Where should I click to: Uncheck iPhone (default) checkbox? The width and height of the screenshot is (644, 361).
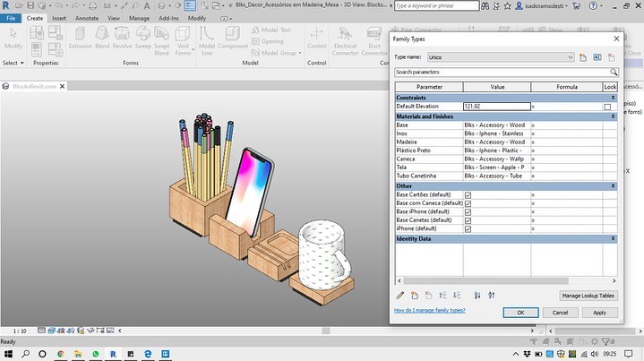[468, 229]
